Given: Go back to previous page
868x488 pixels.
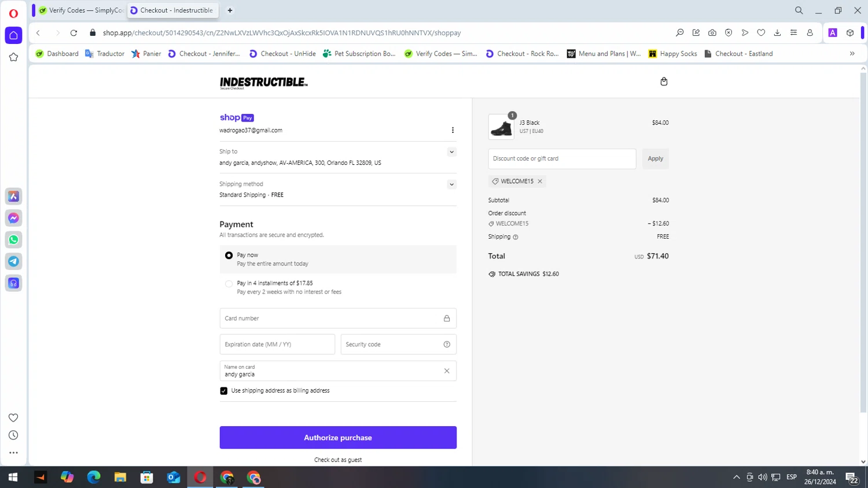Looking at the screenshot, I should (38, 33).
